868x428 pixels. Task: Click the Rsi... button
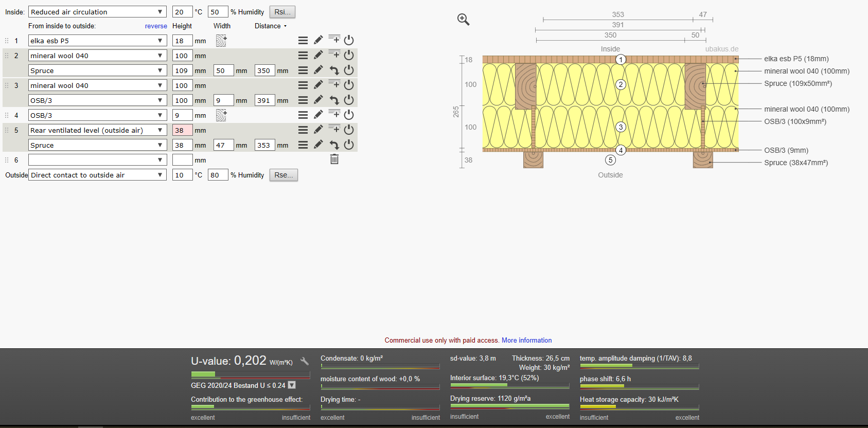click(282, 12)
